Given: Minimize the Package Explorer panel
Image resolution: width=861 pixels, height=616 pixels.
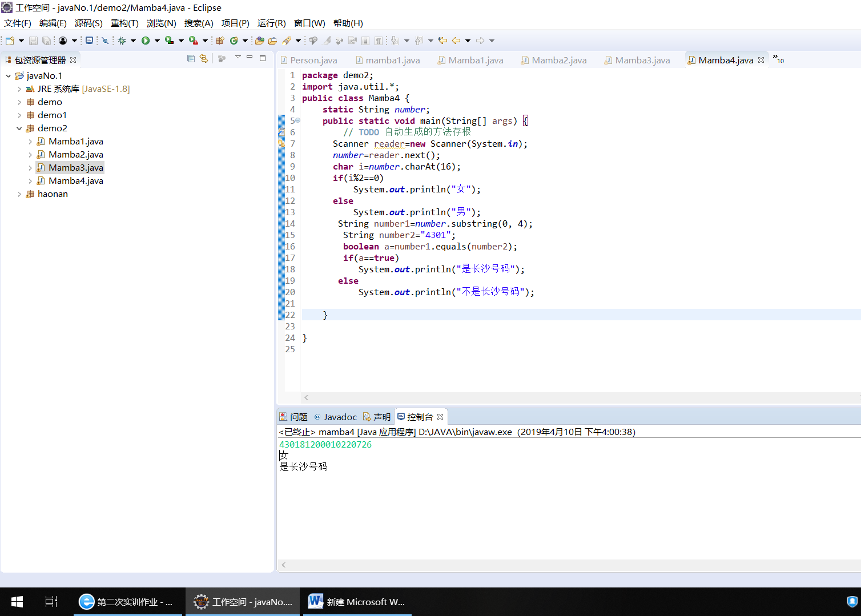Looking at the screenshot, I should (x=250, y=58).
